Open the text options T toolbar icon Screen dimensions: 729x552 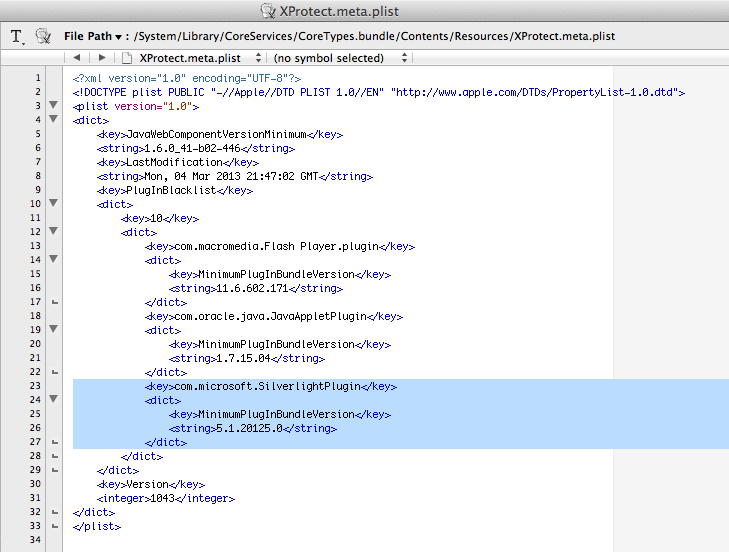(18, 36)
